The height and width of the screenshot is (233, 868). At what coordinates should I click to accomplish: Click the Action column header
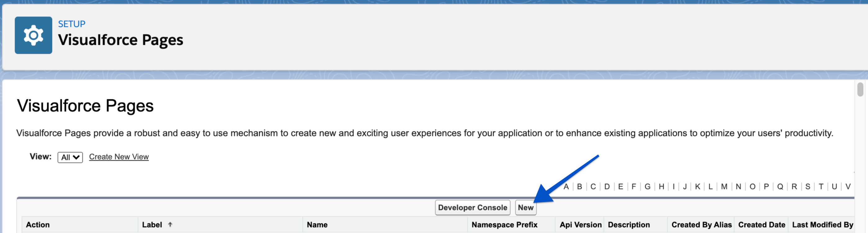point(38,225)
